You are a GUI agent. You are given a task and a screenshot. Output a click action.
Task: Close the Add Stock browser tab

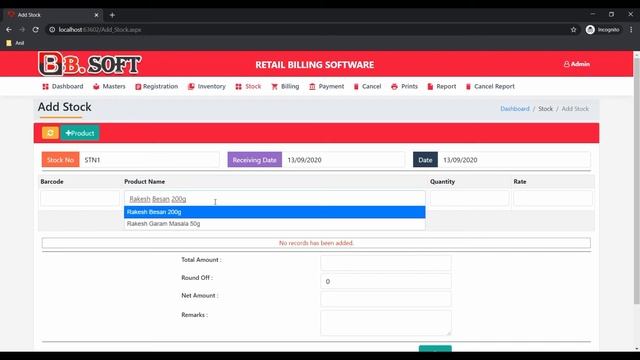tap(96, 15)
